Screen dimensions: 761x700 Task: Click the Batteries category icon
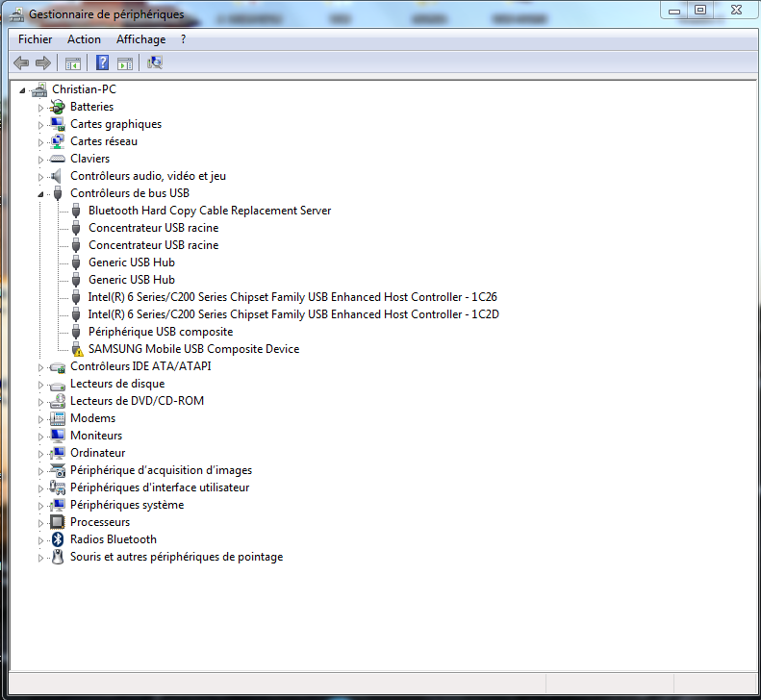pyautogui.click(x=58, y=107)
